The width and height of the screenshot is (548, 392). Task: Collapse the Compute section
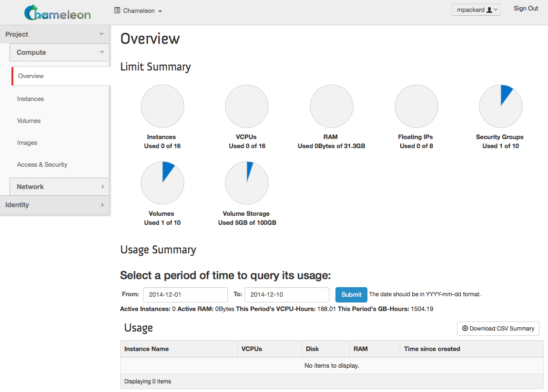59,52
